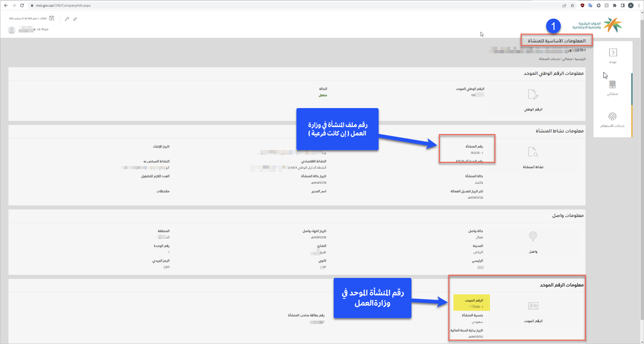The width and height of the screenshot is (644, 344).
Task: Reload the page in the browser
Action: 22,5
